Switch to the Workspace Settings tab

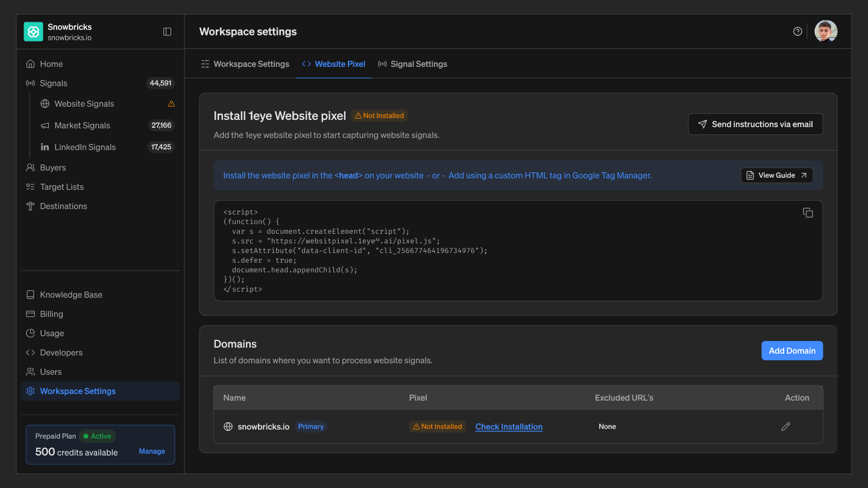pos(245,64)
